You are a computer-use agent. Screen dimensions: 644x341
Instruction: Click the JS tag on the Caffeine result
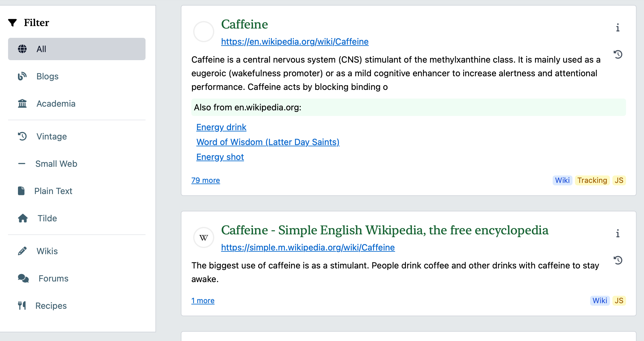click(619, 180)
